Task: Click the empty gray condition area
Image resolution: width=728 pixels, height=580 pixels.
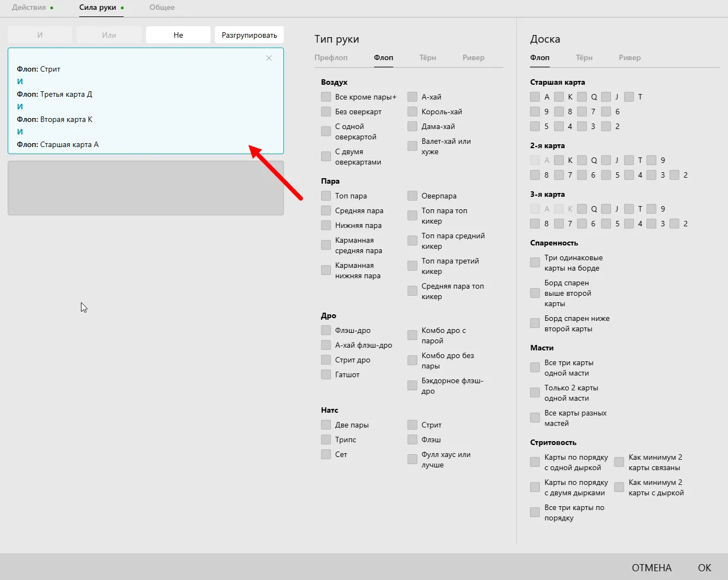Action: (x=145, y=188)
